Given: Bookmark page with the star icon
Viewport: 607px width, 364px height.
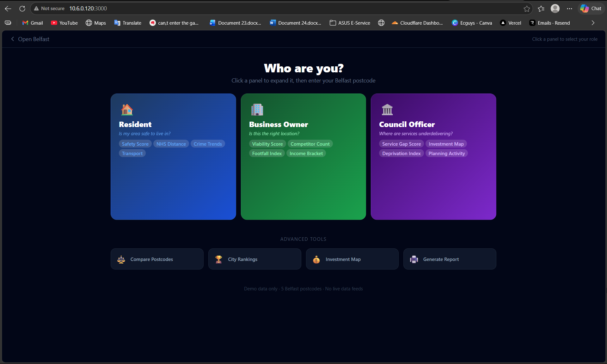Looking at the screenshot, I should (x=527, y=9).
